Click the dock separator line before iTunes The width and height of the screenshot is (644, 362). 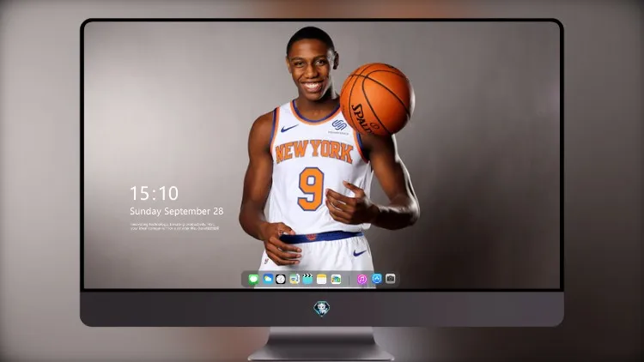(349, 280)
